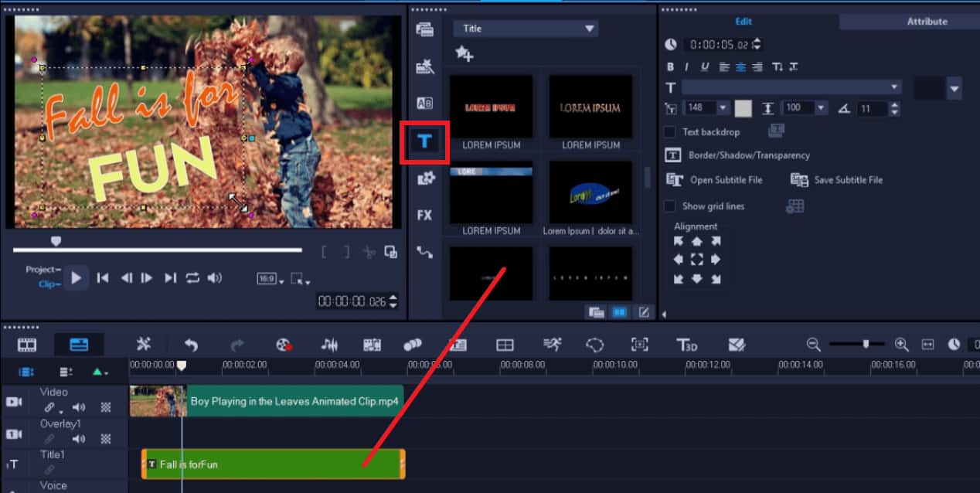Open the Transitions panel with the AB icon
Image resolution: width=980 pixels, height=493 pixels.
coord(423,102)
